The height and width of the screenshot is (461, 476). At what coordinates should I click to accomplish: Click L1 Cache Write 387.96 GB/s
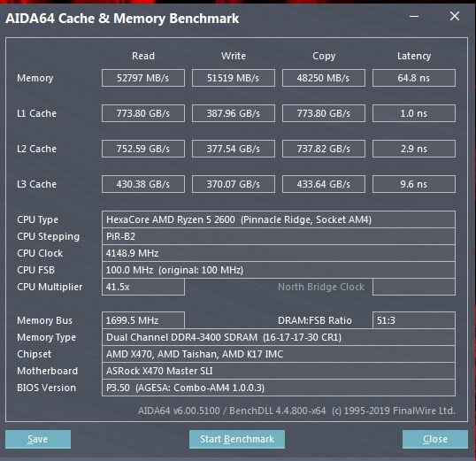234,113
